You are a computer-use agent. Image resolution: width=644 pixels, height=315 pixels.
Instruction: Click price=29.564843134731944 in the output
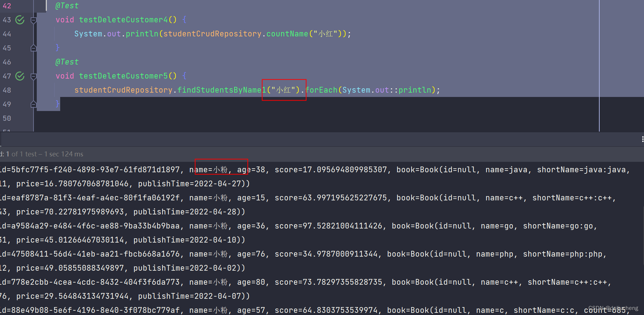point(72,296)
